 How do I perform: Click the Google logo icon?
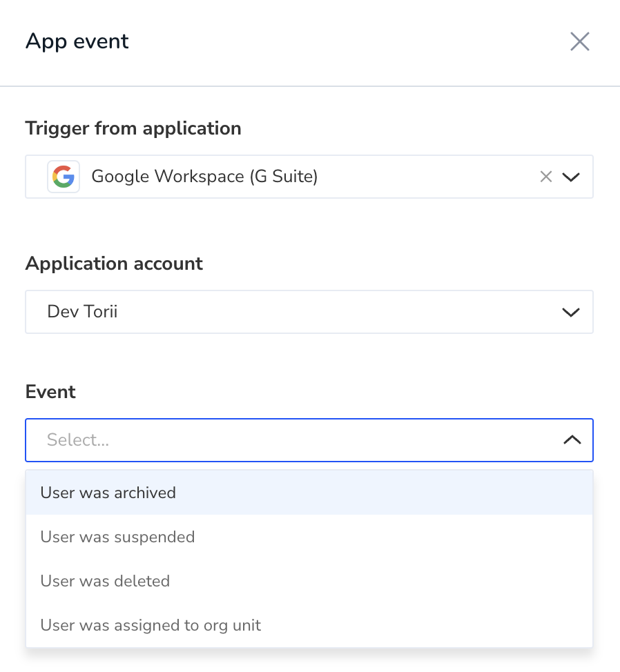tap(64, 177)
